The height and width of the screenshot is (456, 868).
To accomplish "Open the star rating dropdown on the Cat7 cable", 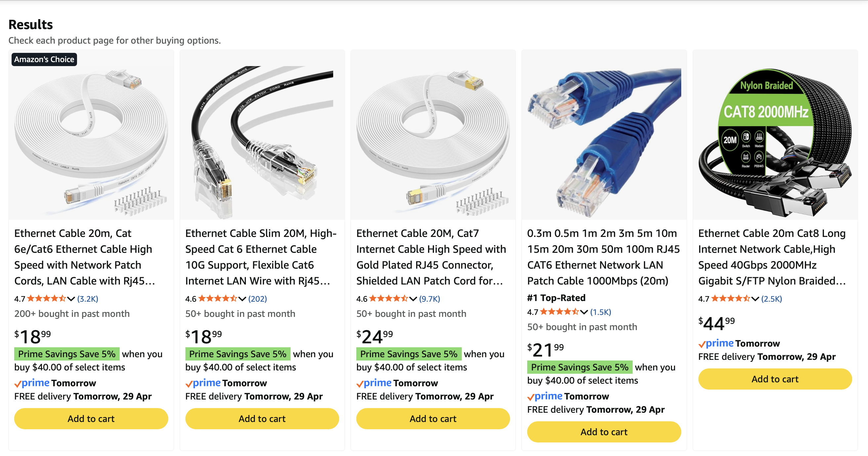I will pyautogui.click(x=413, y=299).
